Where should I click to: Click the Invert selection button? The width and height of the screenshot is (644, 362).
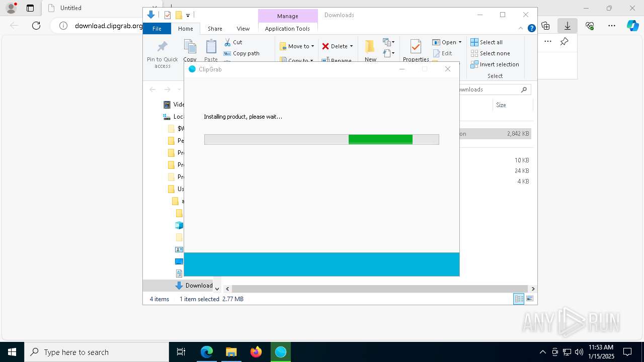(x=495, y=64)
